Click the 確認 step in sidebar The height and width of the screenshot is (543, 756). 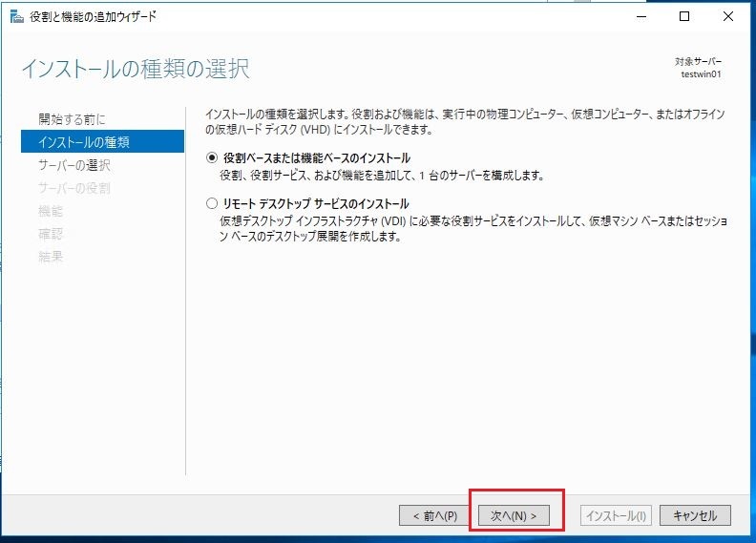pos(51,234)
